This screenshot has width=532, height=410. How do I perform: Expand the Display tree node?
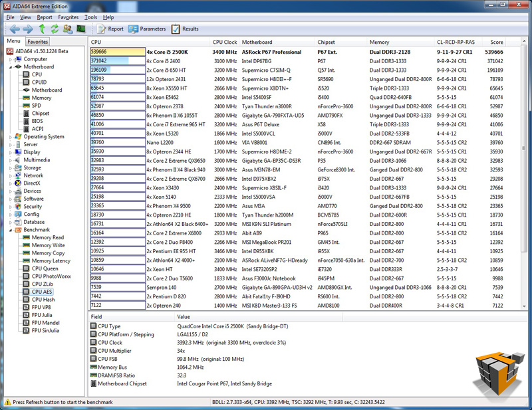(11, 153)
